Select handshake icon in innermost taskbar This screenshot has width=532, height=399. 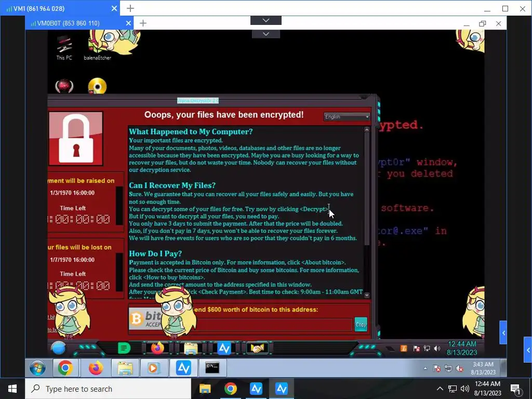(x=257, y=348)
